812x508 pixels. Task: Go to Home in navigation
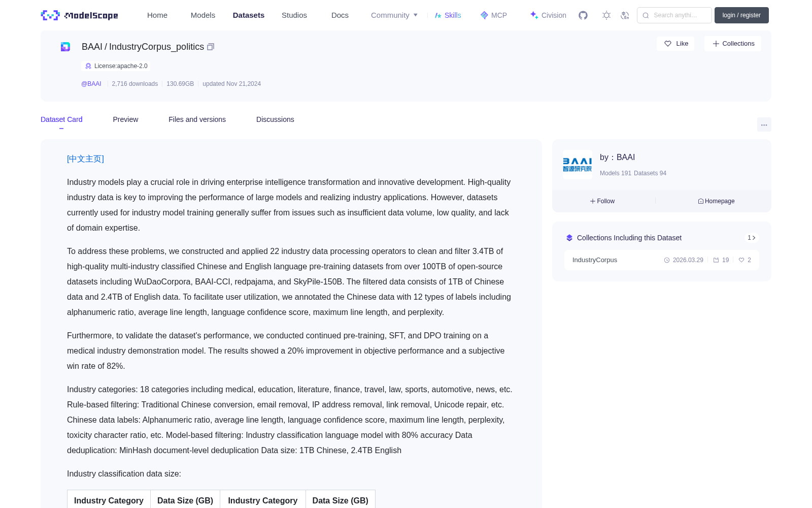[x=157, y=15]
